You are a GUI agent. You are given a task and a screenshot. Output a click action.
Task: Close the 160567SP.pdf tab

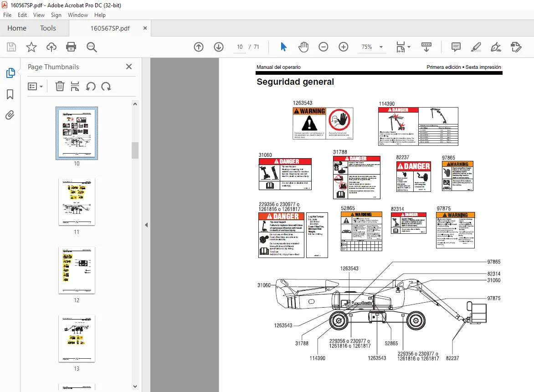pyautogui.click(x=145, y=28)
